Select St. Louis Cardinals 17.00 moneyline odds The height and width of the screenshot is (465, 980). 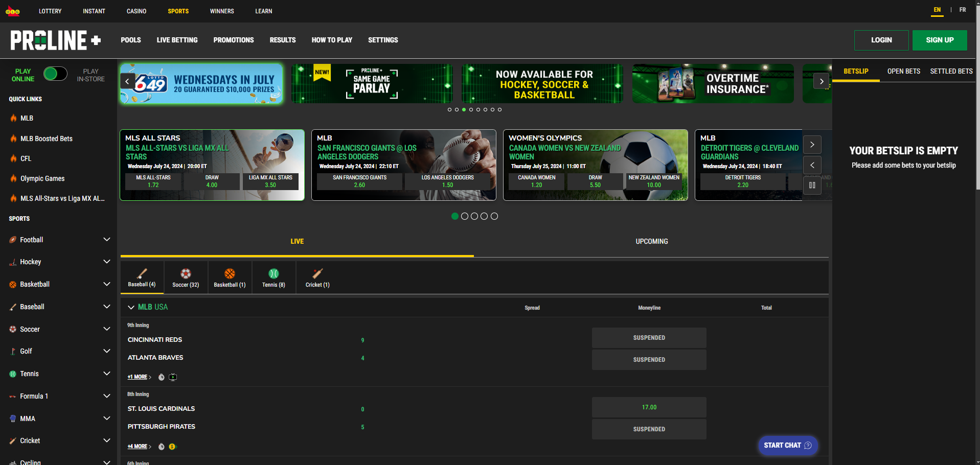(x=649, y=407)
